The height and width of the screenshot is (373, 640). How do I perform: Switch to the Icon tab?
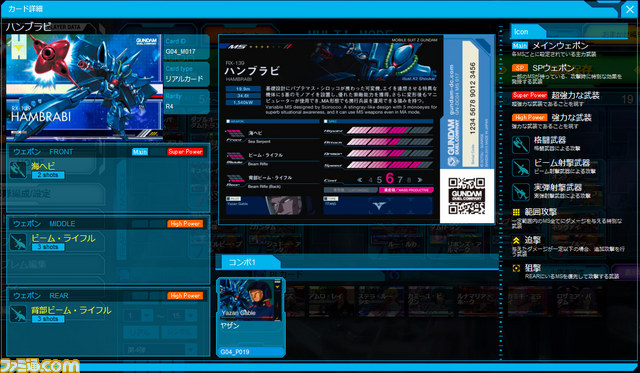[x=528, y=31]
